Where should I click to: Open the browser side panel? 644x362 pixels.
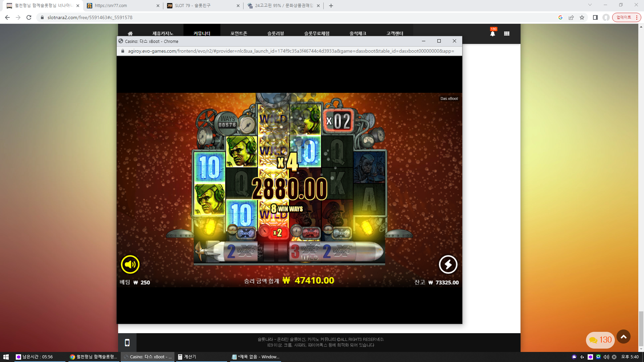pos(595,17)
